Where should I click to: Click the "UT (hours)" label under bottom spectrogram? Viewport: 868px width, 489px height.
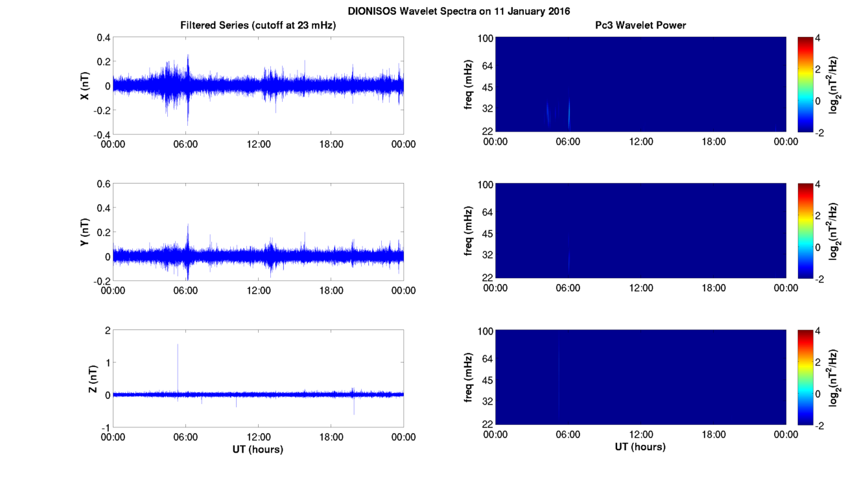pyautogui.click(x=640, y=447)
